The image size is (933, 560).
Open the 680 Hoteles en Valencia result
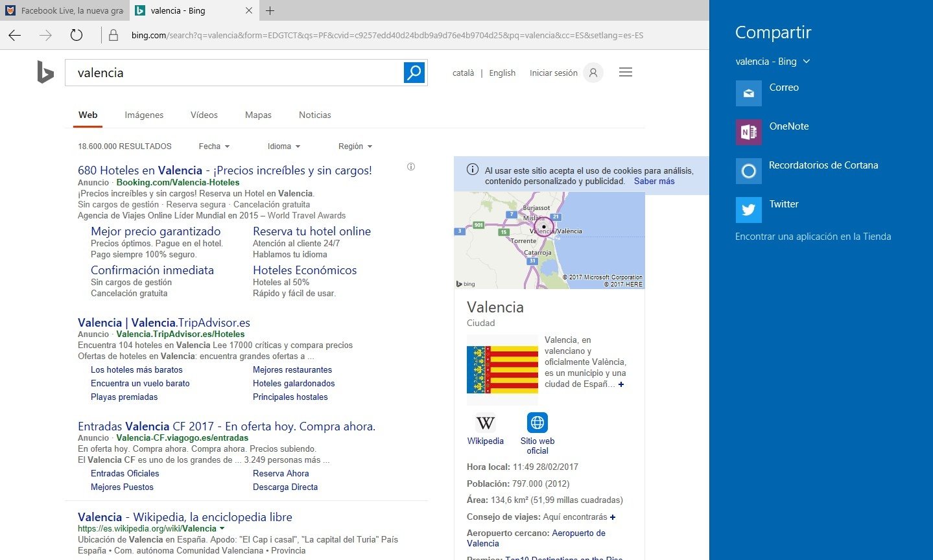click(225, 170)
